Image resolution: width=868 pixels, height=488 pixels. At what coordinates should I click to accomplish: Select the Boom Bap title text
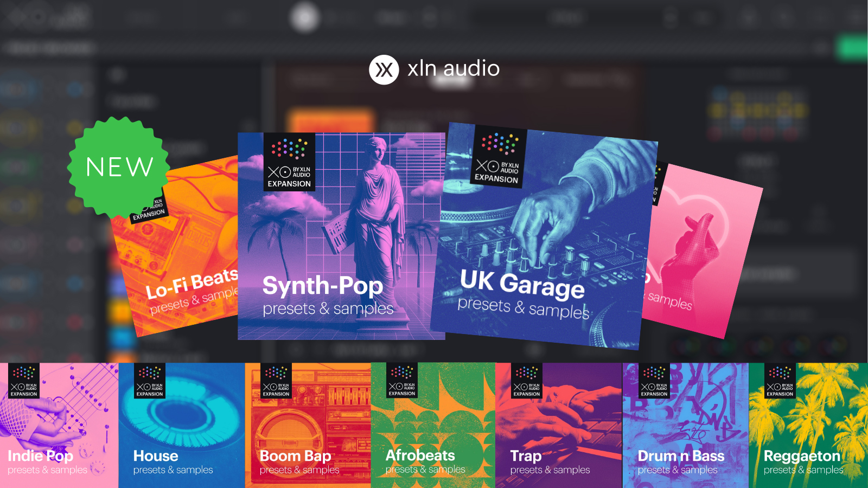(x=295, y=456)
